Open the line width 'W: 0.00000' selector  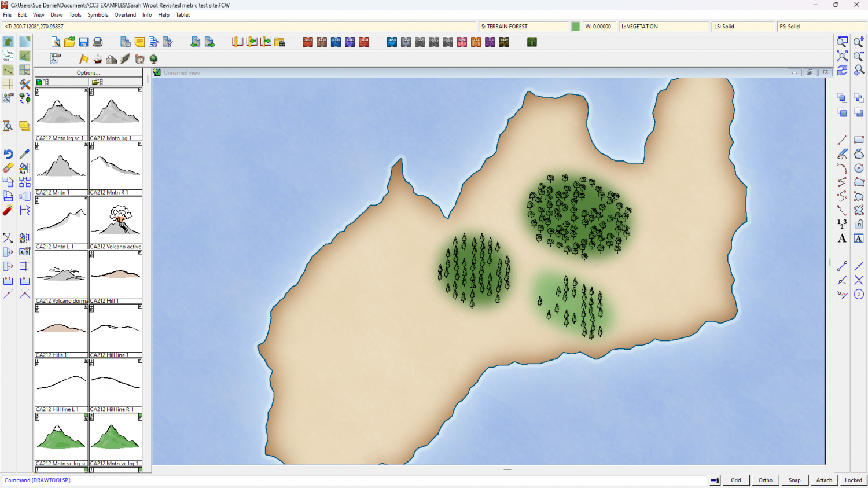click(599, 27)
